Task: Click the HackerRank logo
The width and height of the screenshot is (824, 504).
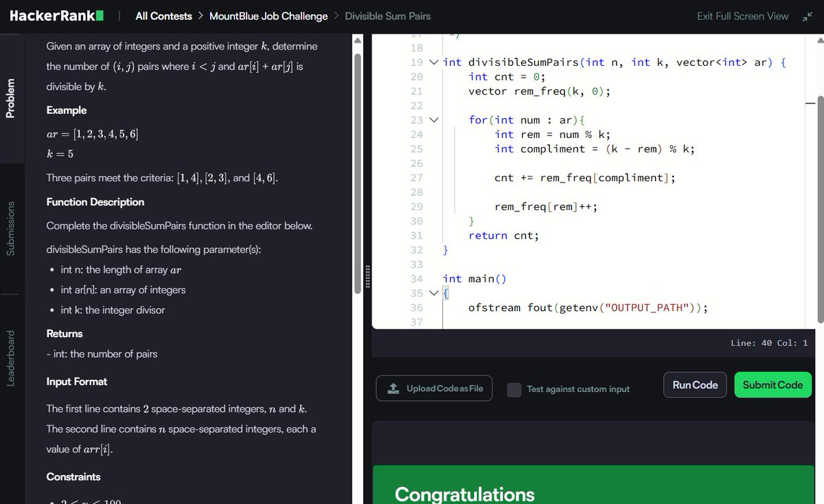Action: coord(57,16)
